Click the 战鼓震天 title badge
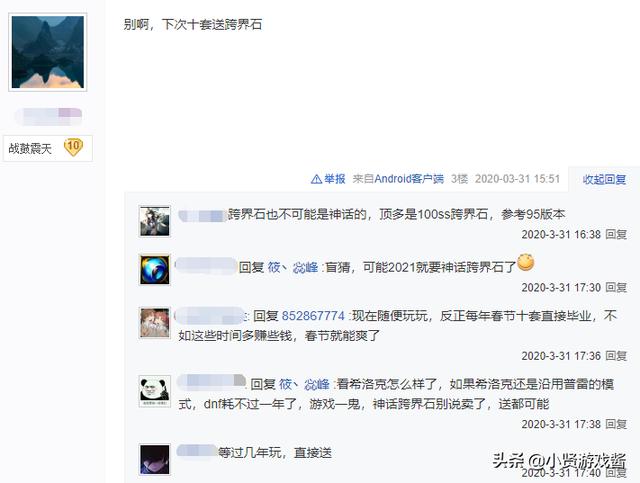The height and width of the screenshot is (483, 640). [x=48, y=148]
